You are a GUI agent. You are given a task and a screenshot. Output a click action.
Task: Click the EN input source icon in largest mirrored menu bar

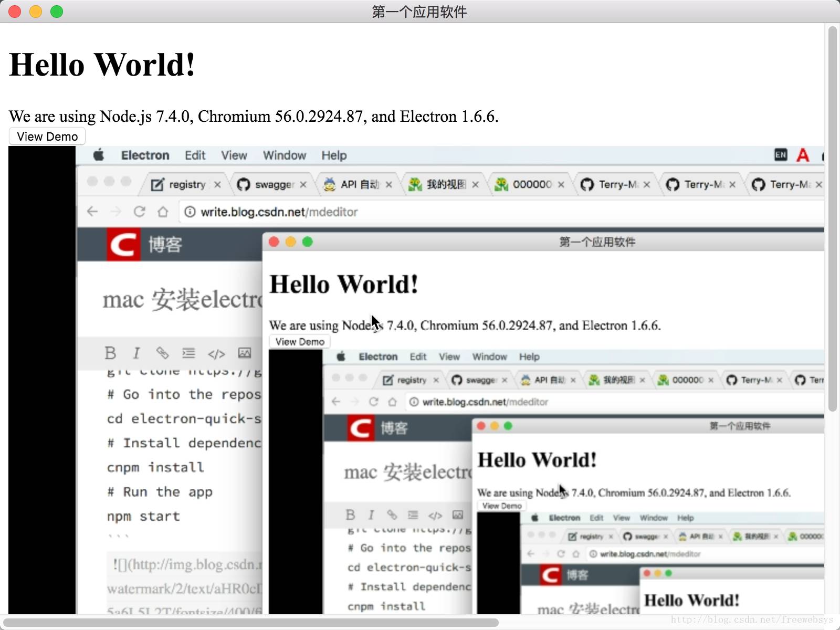coord(781,155)
